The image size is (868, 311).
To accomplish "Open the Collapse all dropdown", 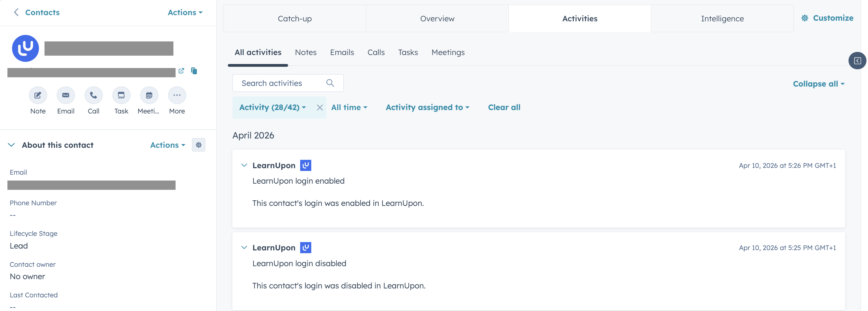I will 819,84.
